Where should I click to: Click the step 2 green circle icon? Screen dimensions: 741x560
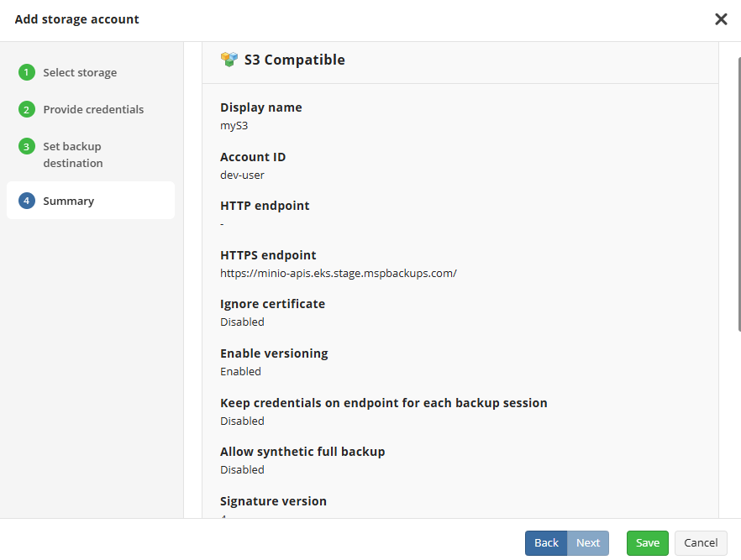tap(27, 109)
